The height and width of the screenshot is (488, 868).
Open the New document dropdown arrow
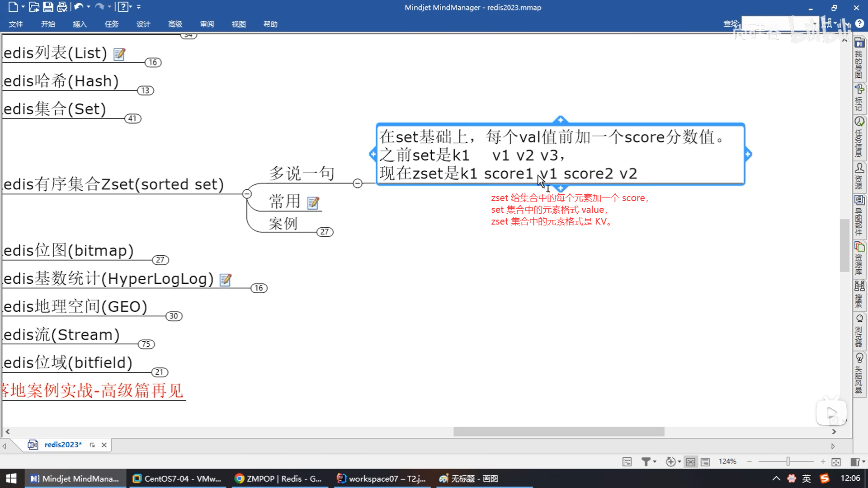[x=23, y=7]
